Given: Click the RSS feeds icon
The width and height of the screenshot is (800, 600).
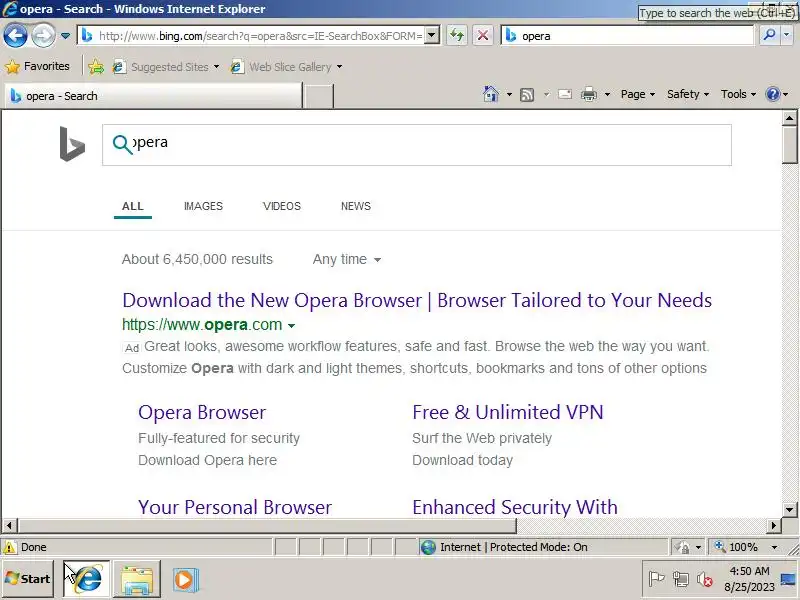Looking at the screenshot, I should pyautogui.click(x=527, y=94).
